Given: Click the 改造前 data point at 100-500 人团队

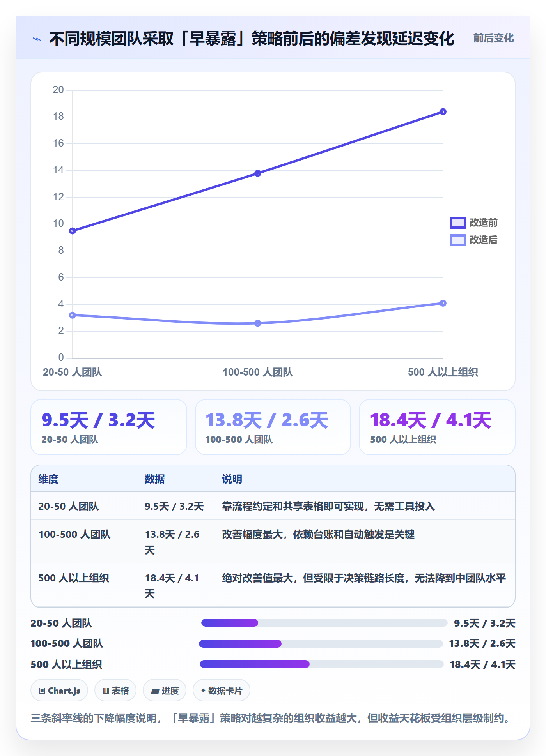Looking at the screenshot, I should tap(258, 173).
